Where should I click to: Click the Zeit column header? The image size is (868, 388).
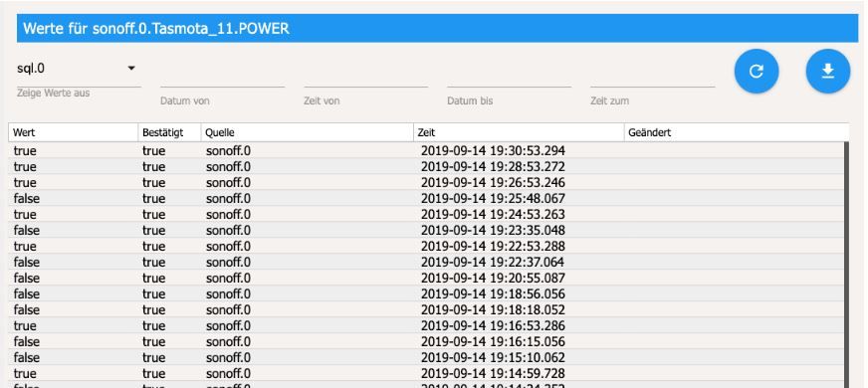(x=519, y=133)
